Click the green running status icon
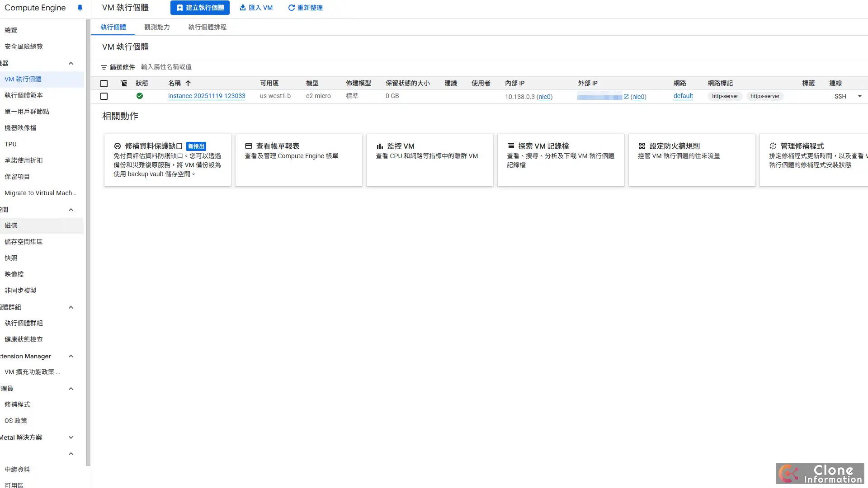This screenshot has width=868, height=488. pyautogui.click(x=140, y=96)
